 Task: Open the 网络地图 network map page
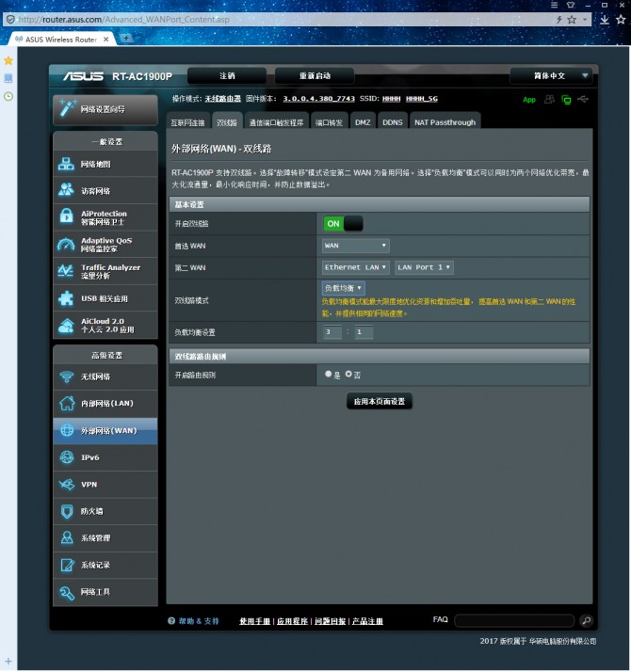[x=105, y=164]
